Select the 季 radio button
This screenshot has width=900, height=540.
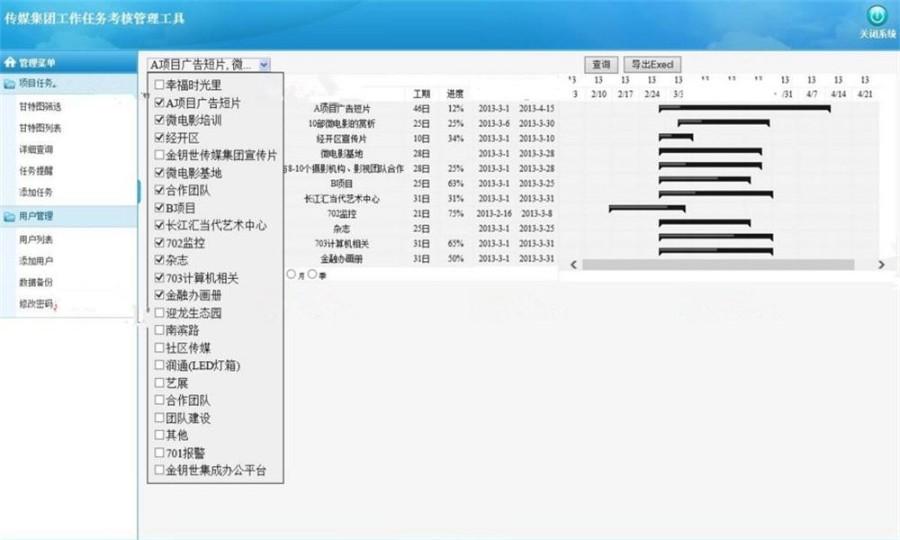[x=312, y=274]
